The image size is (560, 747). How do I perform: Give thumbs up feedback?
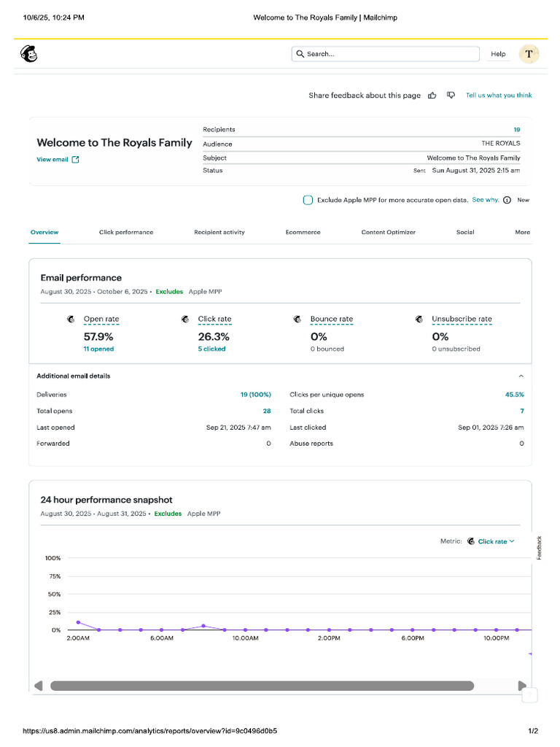(x=432, y=96)
